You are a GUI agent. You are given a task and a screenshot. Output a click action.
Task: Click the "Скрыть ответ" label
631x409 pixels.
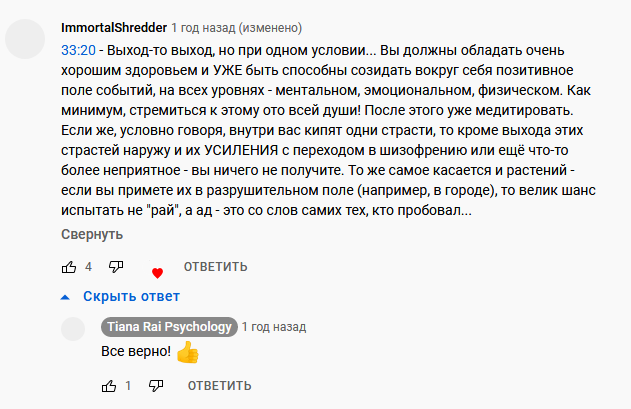(x=131, y=296)
